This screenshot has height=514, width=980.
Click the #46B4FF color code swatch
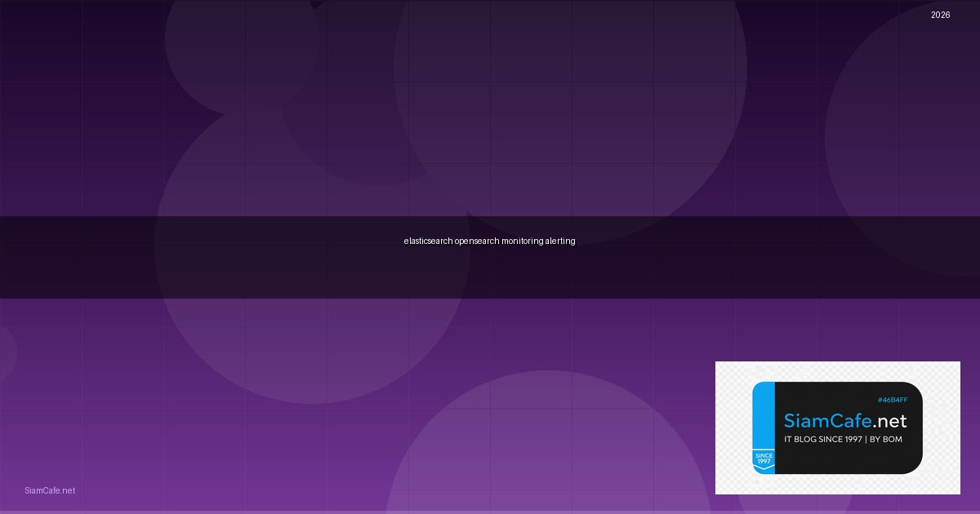[893, 400]
